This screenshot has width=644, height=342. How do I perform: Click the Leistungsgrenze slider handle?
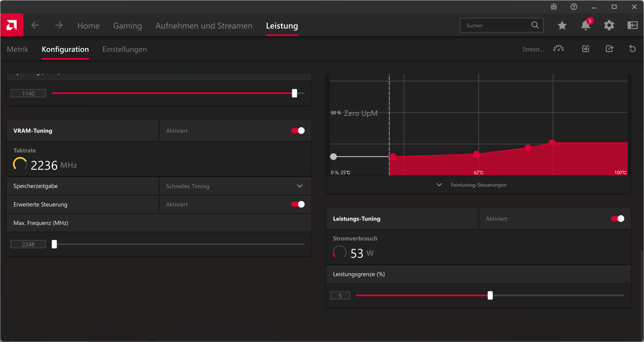tap(490, 295)
